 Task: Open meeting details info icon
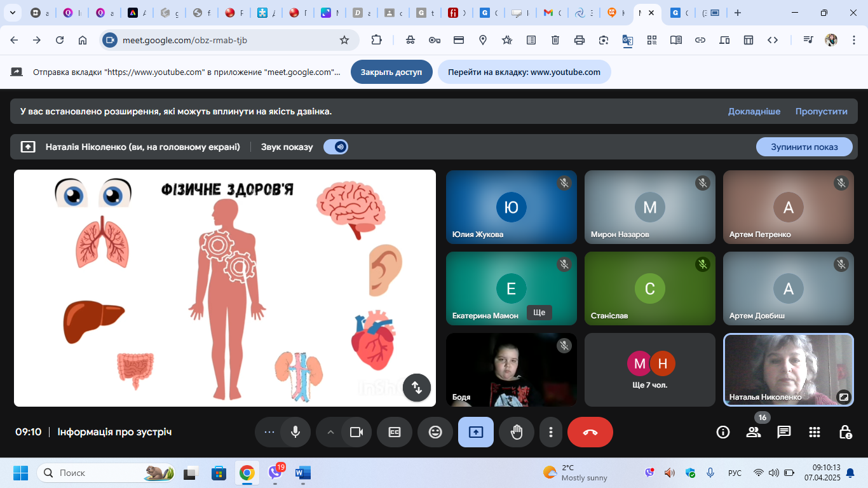pyautogui.click(x=723, y=432)
